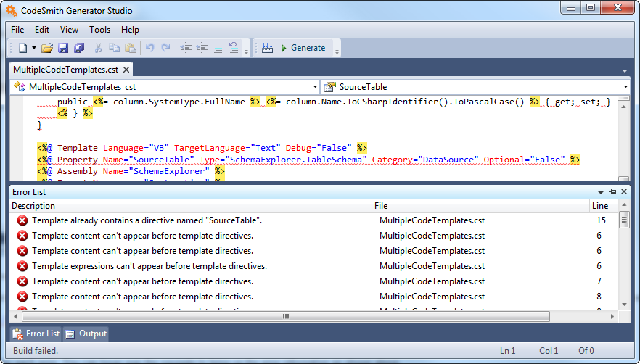
Task: Click the error icon on line 7 row
Action: pos(22,281)
